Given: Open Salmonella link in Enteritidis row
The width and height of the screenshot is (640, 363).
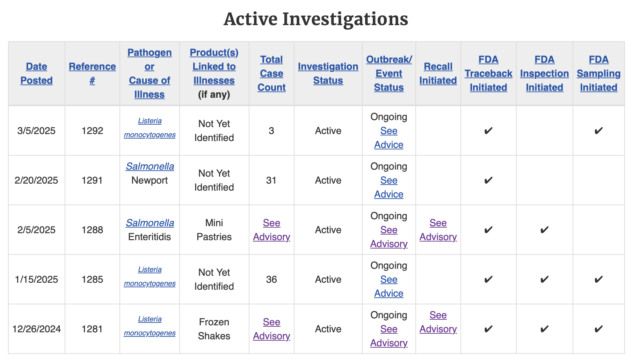Looking at the screenshot, I should pos(150,223).
